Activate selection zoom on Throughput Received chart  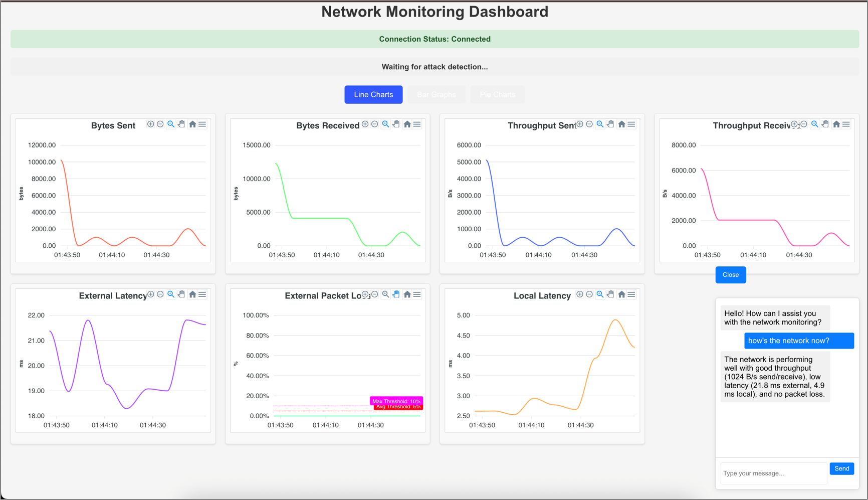tap(815, 124)
